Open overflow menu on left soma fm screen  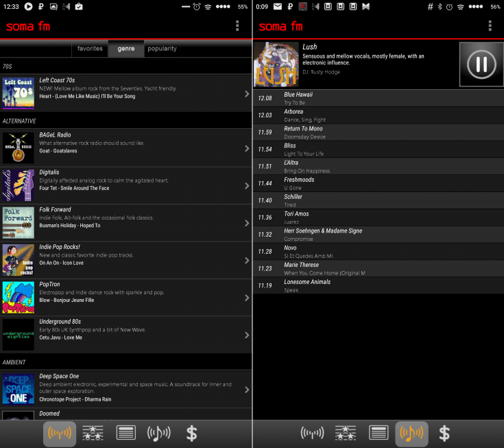(237, 26)
